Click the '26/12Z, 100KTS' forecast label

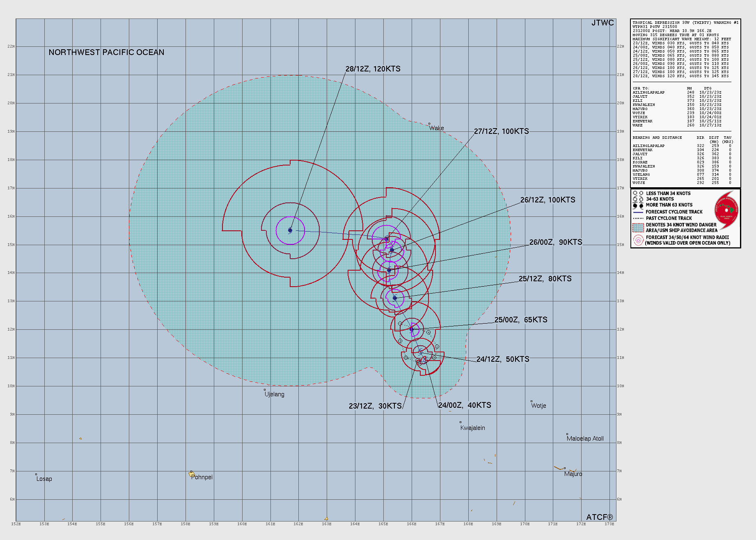548,200
